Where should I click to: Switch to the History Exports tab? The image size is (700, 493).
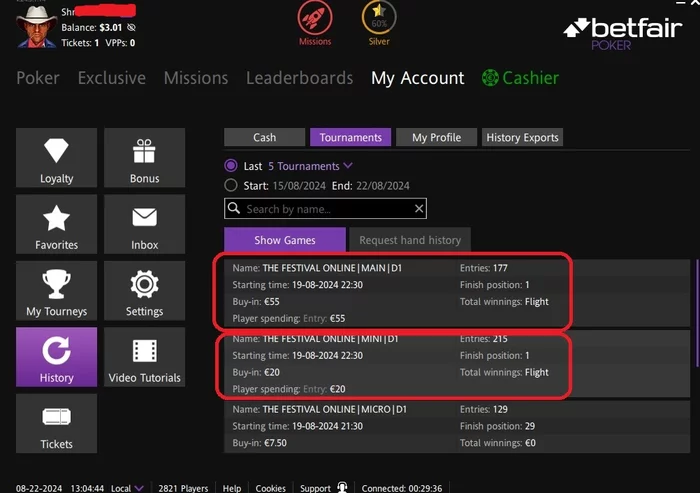pos(522,137)
